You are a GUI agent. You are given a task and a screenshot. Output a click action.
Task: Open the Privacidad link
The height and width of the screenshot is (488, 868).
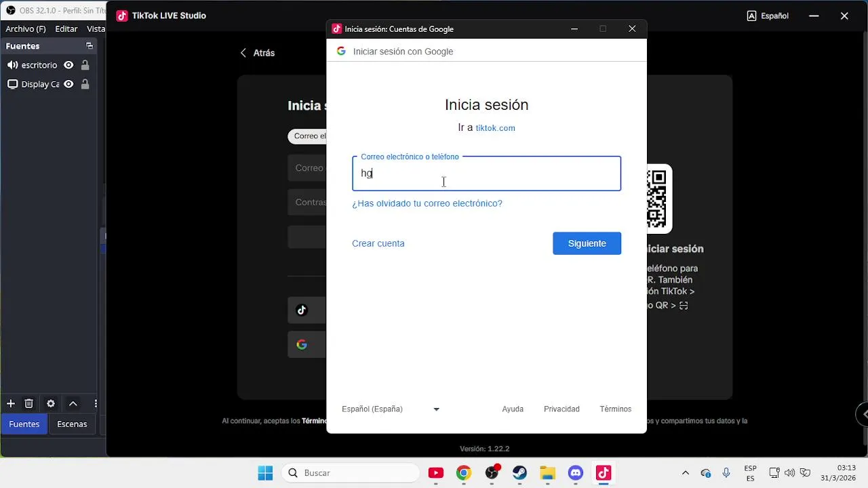[561, 409]
